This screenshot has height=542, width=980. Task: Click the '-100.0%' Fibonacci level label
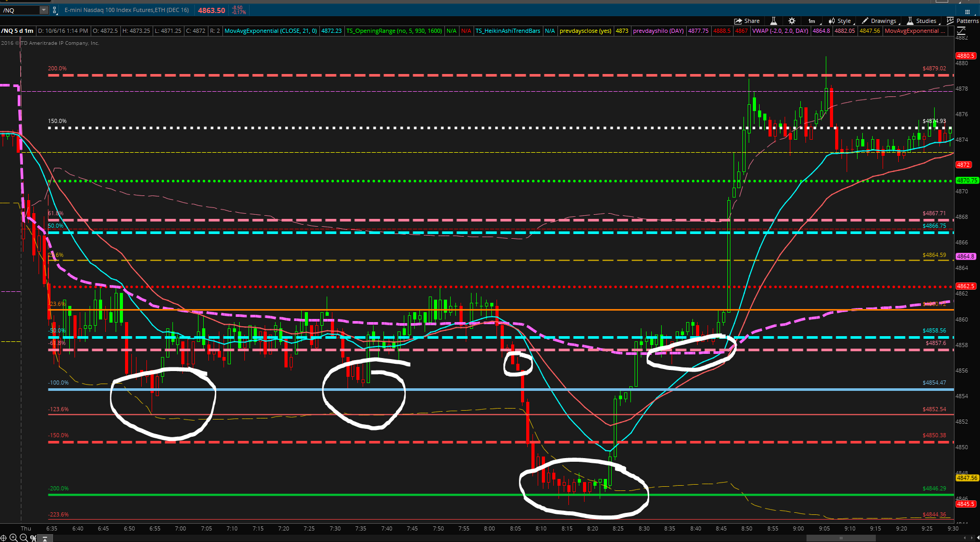tap(58, 383)
